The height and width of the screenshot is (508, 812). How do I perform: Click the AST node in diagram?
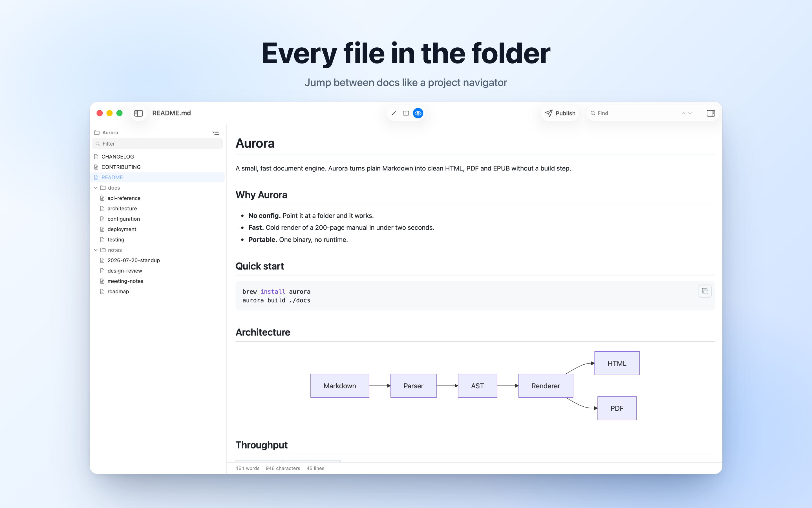(x=477, y=386)
